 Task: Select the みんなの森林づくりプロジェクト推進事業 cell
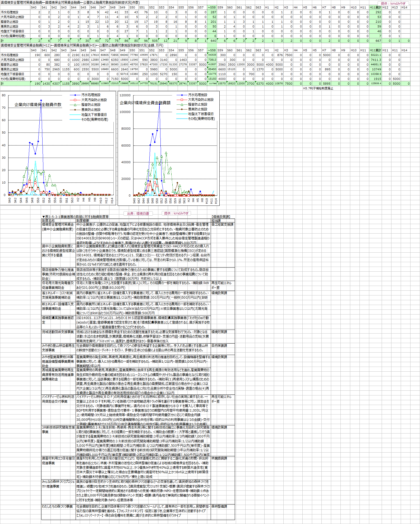tap(59, 492)
